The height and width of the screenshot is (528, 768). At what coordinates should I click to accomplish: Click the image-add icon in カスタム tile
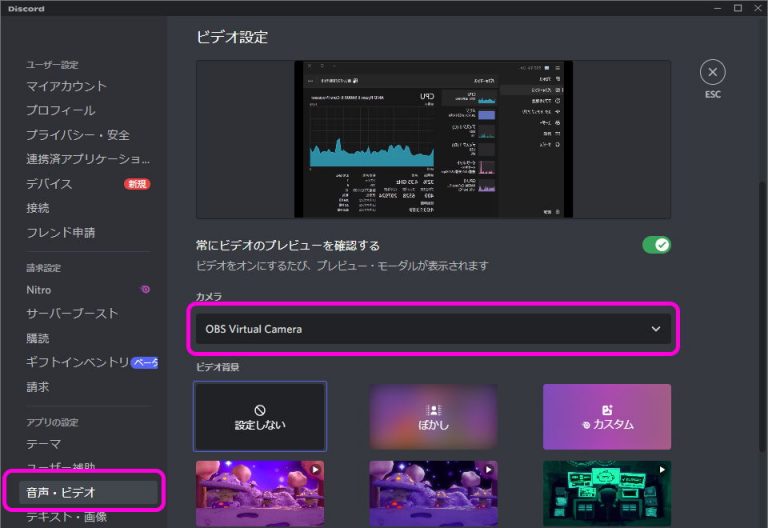tap(607, 410)
